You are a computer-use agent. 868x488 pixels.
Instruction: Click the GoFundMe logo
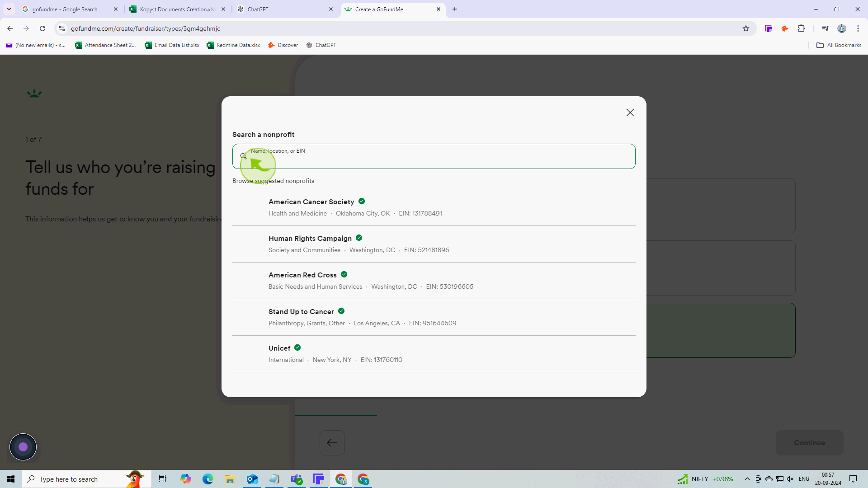34,94
